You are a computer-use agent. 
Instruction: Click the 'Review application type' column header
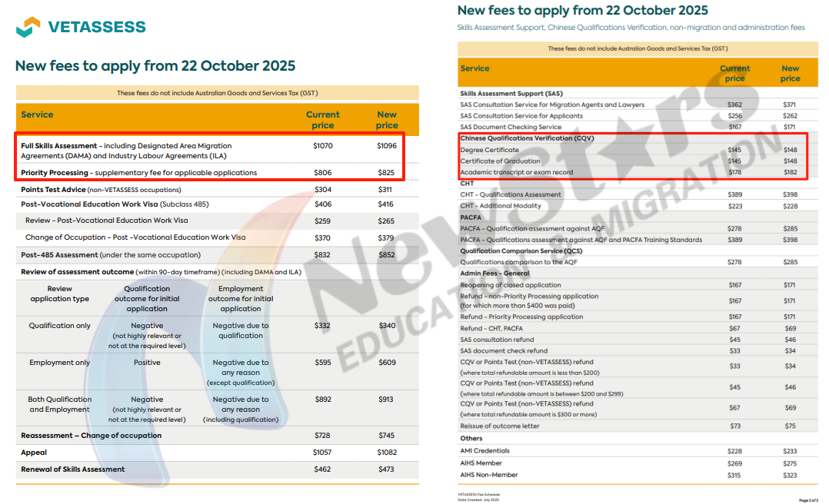pos(60,293)
